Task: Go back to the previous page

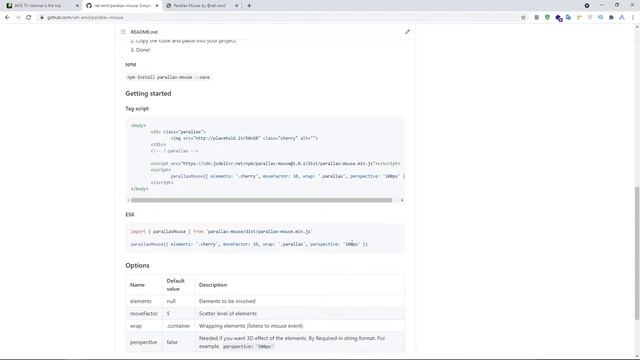Action: 7,18
